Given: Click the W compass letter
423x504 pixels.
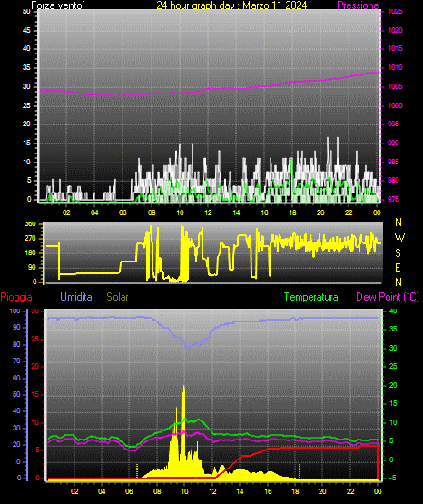Looking at the screenshot, I should [399, 238].
